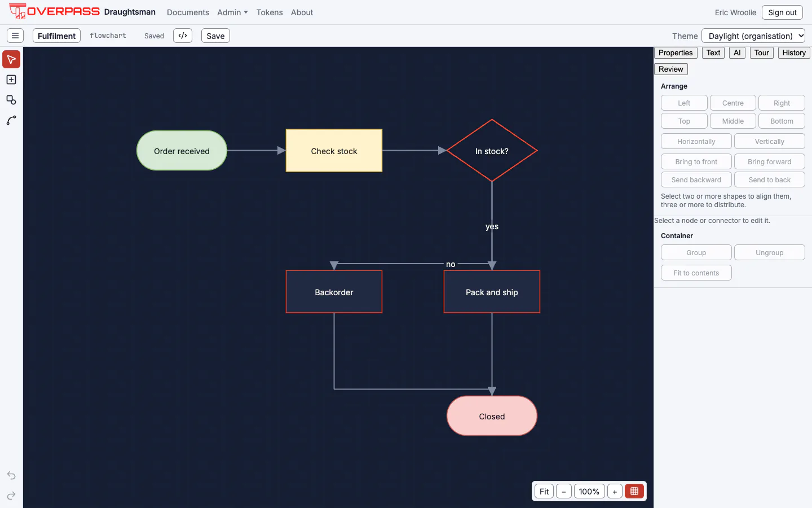
Task: Open the Documents page
Action: coord(188,12)
